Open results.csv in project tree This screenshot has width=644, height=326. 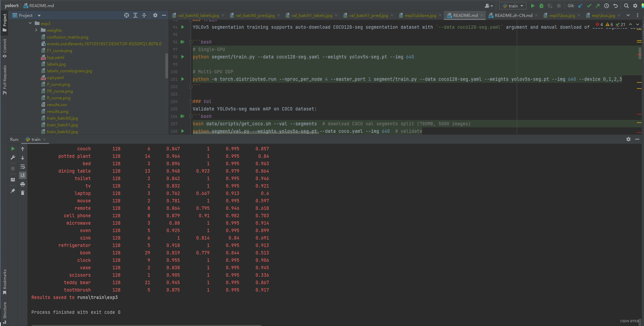pos(57,104)
